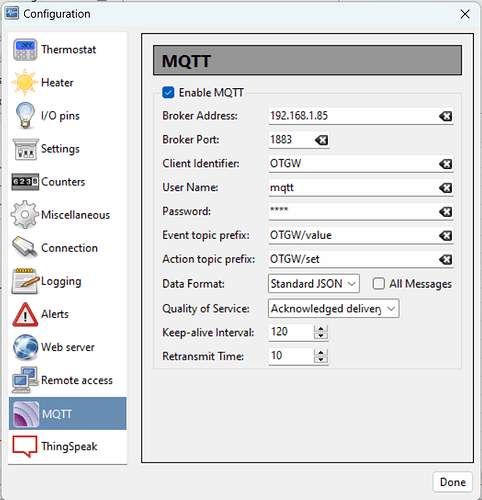The image size is (482, 500).
Task: Open the Counters odometer icon
Action: point(25,182)
